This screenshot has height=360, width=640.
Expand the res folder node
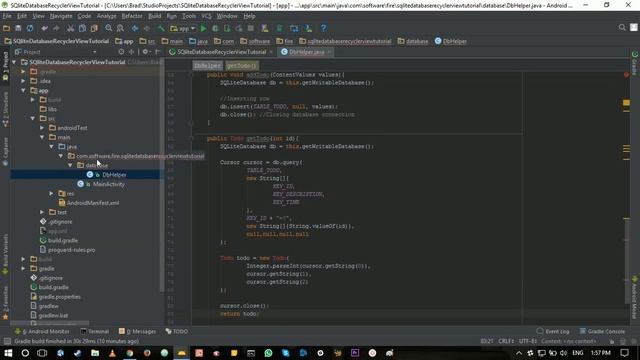pyautogui.click(x=52, y=193)
